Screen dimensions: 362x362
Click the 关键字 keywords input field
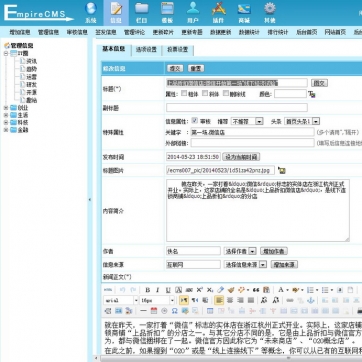pos(252,132)
